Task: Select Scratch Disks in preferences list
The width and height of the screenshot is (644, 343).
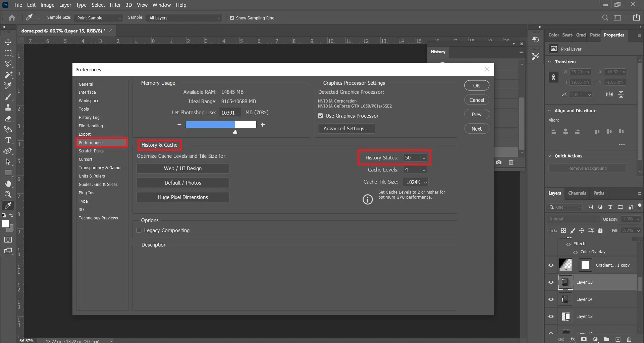Action: pos(91,151)
